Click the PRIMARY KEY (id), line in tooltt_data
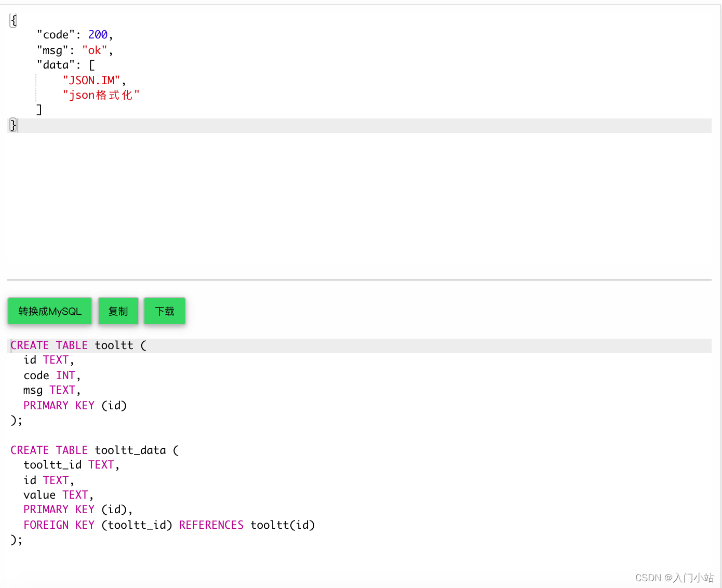 tap(78, 510)
